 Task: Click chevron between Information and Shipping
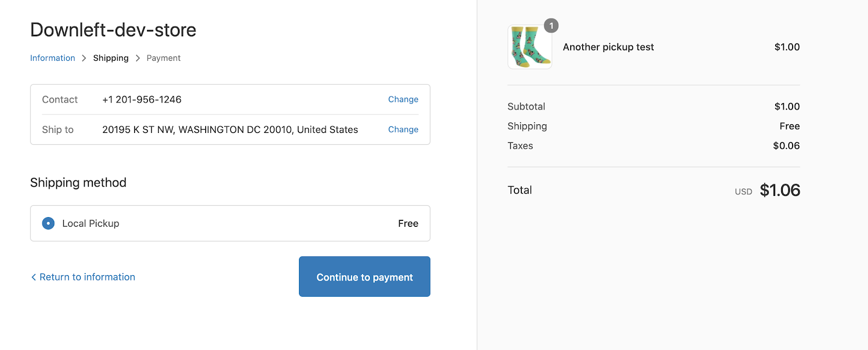[84, 58]
